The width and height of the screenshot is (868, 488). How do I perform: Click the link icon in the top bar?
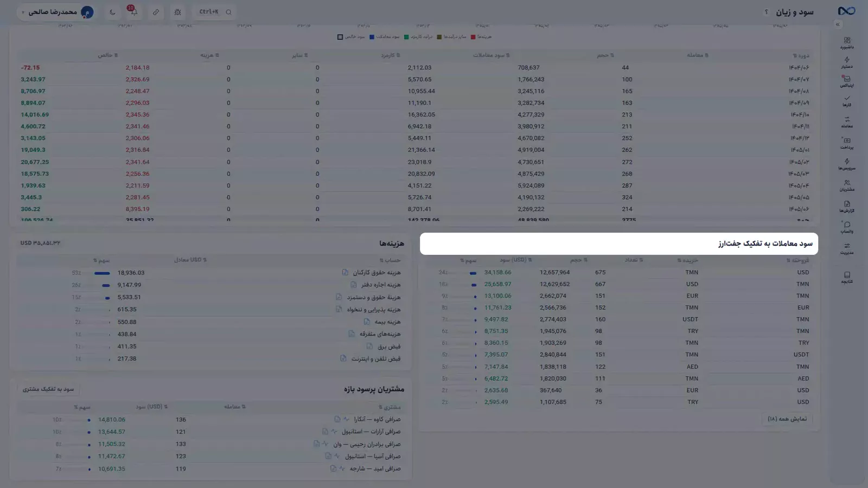pos(156,12)
